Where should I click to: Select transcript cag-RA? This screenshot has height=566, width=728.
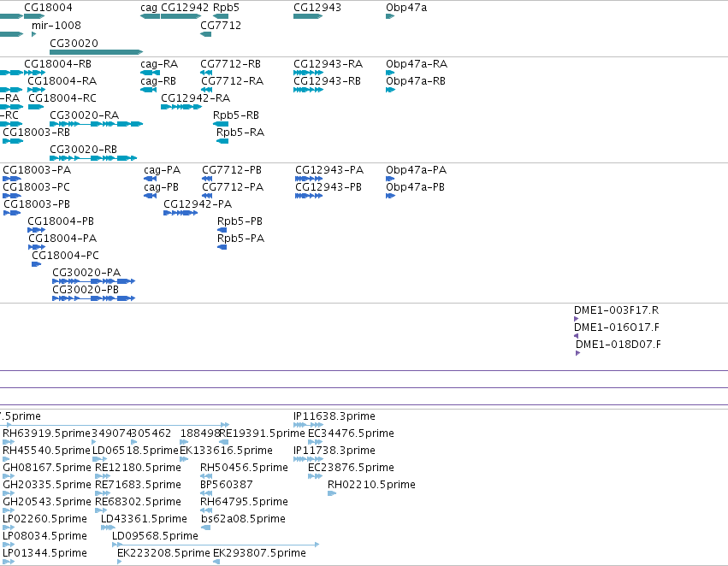click(159, 64)
